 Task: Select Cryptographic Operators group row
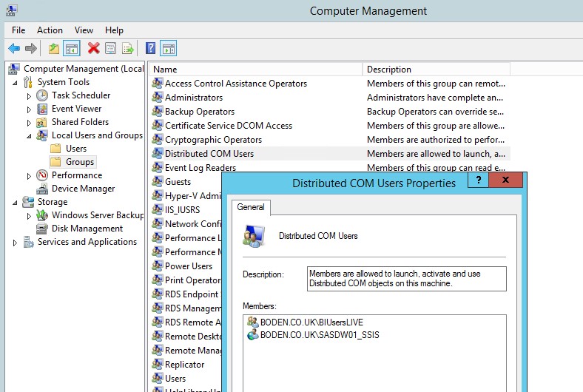pos(213,140)
